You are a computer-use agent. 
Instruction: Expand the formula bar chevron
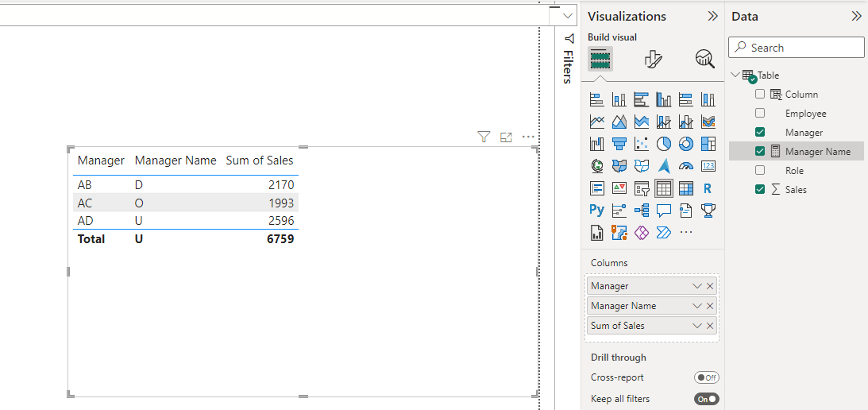tap(567, 16)
